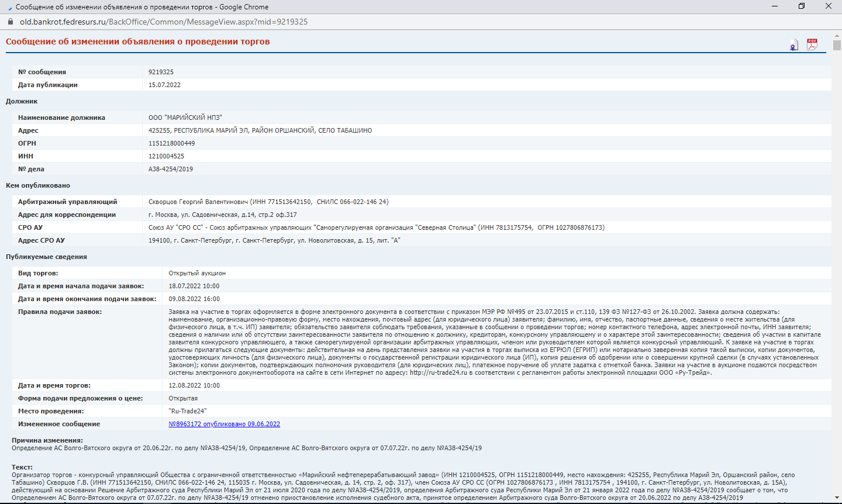The image size is (842, 504).
Task: Minimize the Chrome window
Action: (774, 6)
